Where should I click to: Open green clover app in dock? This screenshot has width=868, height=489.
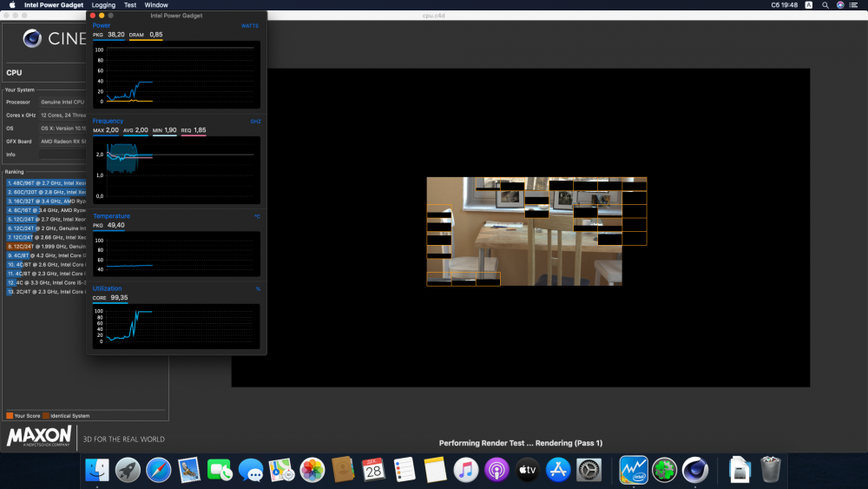pyautogui.click(x=664, y=470)
